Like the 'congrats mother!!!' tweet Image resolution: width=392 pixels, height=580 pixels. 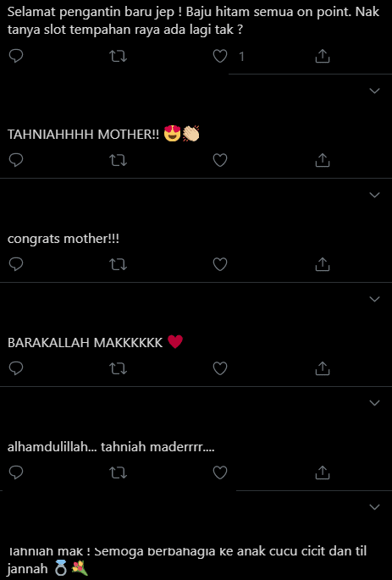click(220, 264)
